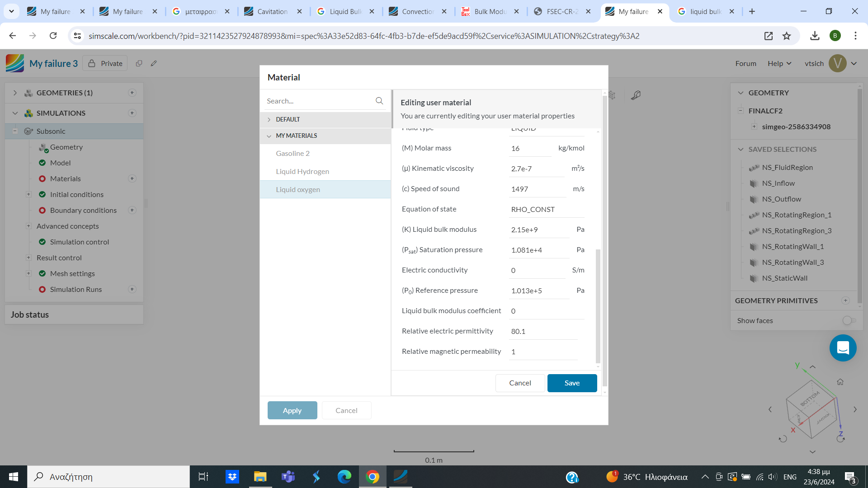The height and width of the screenshot is (488, 868).
Task: Open the chat support bubble icon
Action: 843,348
